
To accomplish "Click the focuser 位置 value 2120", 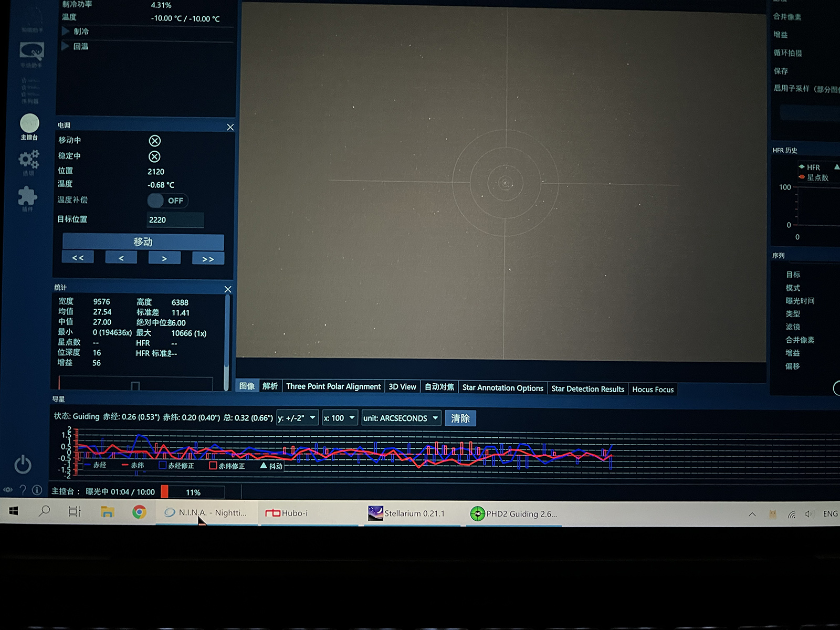I will 156,172.
